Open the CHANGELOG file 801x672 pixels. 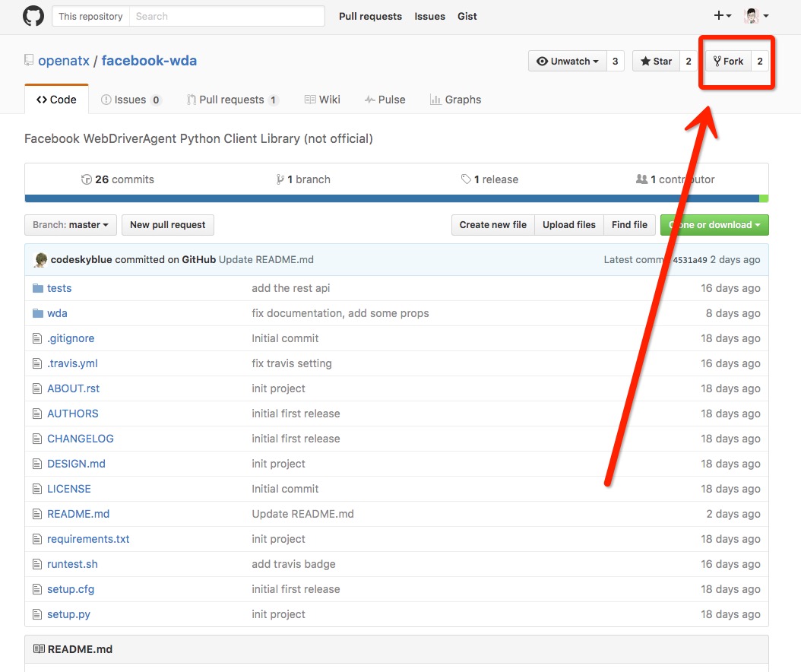[x=81, y=439]
